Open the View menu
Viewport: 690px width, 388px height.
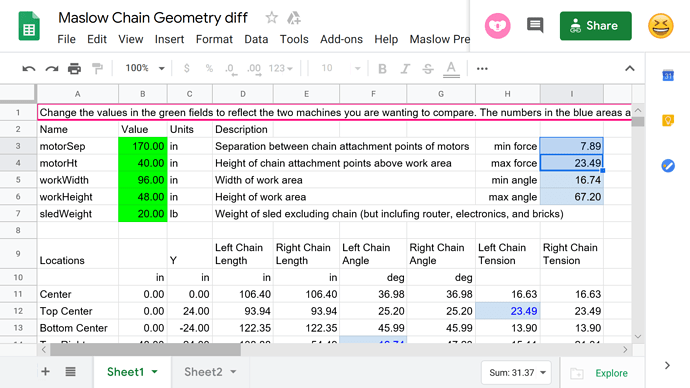(131, 40)
